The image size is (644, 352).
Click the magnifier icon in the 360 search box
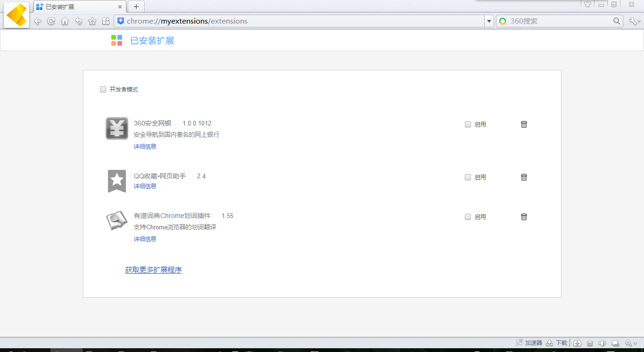pyautogui.click(x=617, y=21)
